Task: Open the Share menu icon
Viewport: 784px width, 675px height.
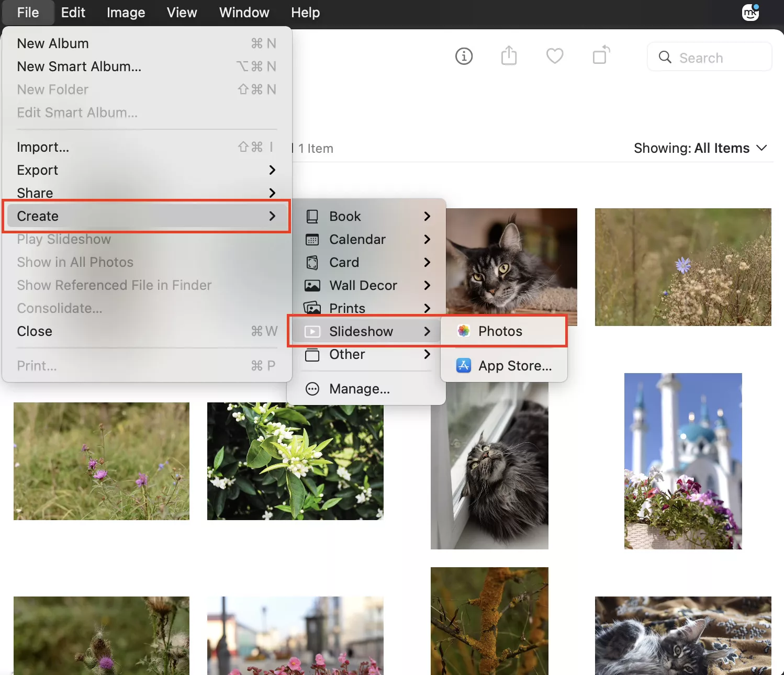Action: 508,55
